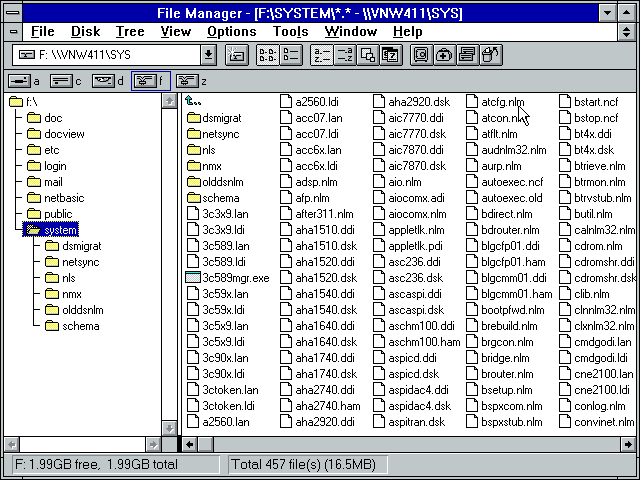Select CD-ROM drive d icon
Viewport: 640px width, 480px height.
coord(103,81)
